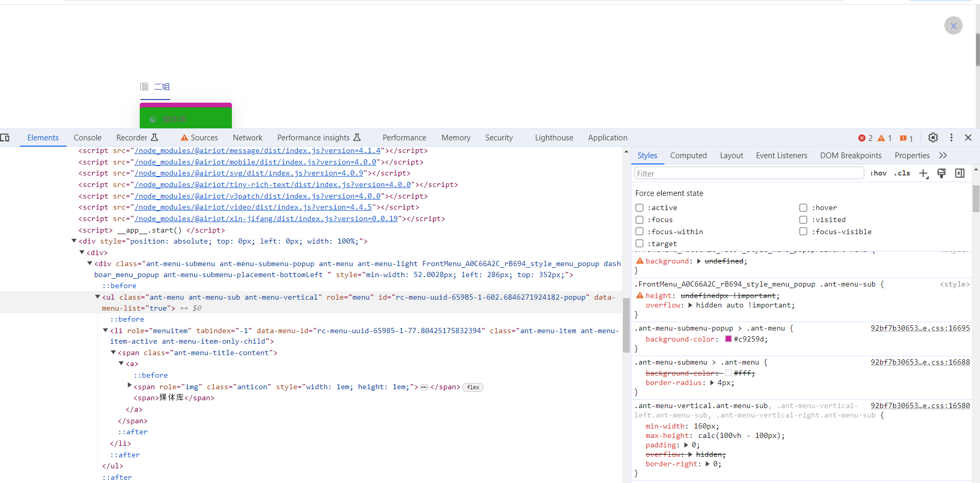Open the Lighthouse tab

[x=554, y=138]
